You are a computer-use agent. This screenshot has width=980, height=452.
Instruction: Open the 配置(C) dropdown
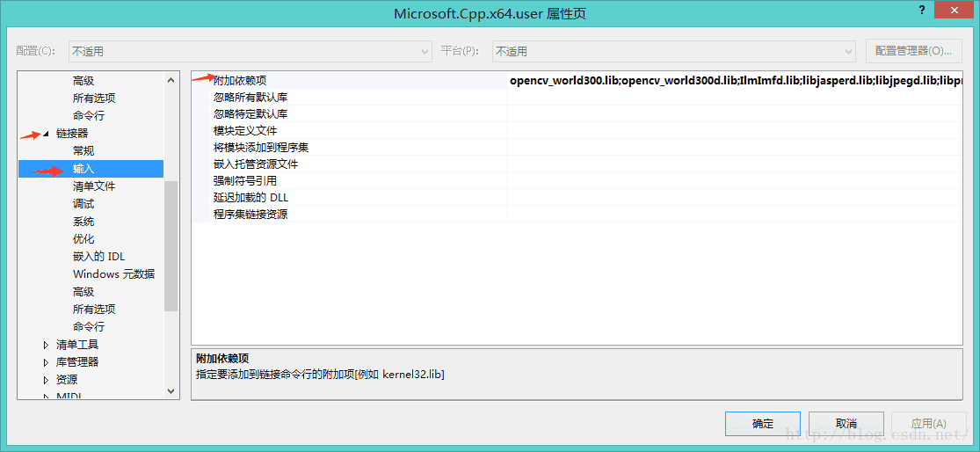click(x=250, y=51)
